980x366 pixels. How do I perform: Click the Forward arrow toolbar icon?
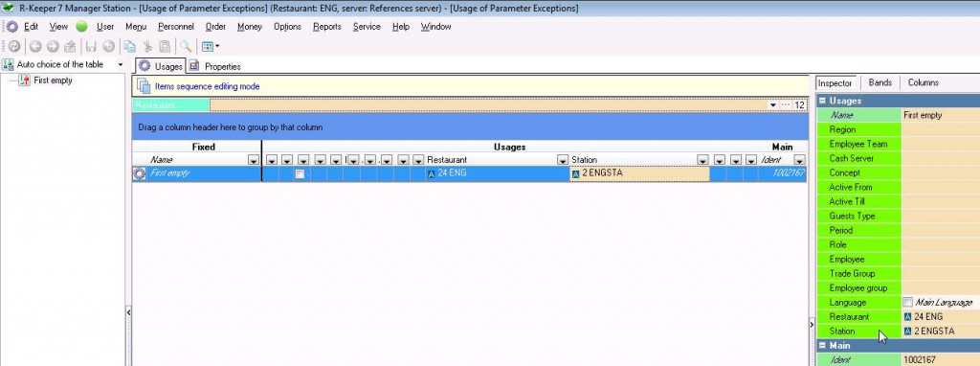[x=53, y=46]
